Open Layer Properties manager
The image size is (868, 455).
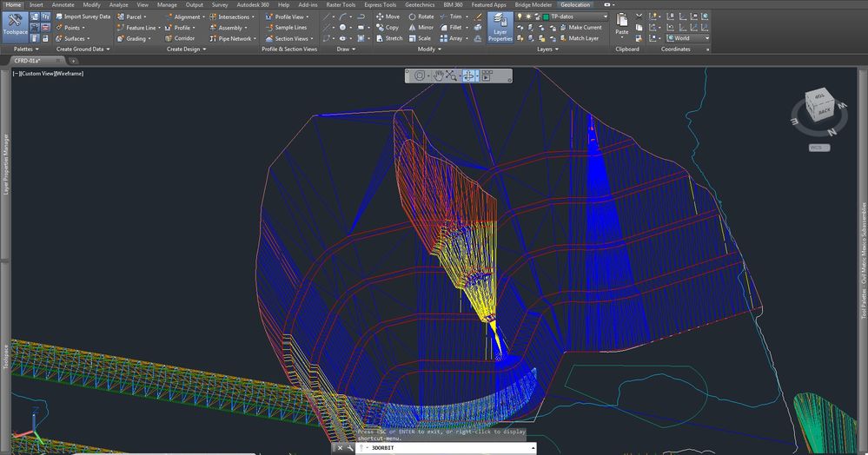pyautogui.click(x=500, y=27)
